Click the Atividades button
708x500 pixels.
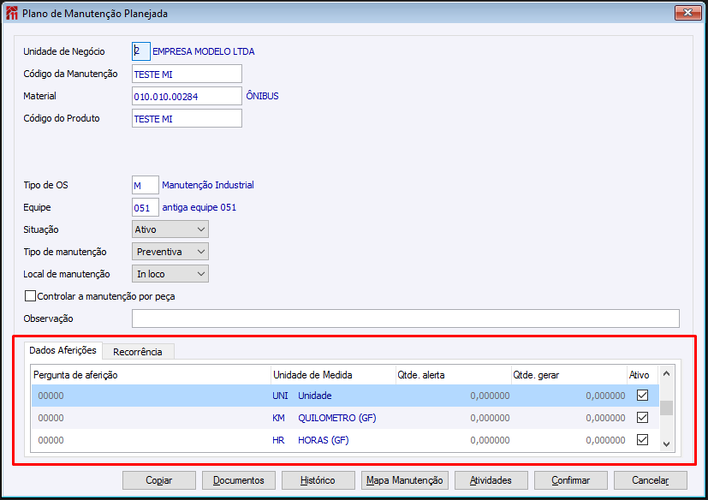tap(491, 480)
